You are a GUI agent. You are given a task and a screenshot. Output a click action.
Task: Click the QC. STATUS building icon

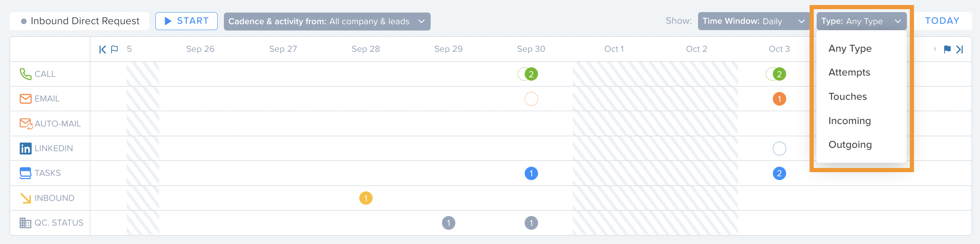point(25,223)
